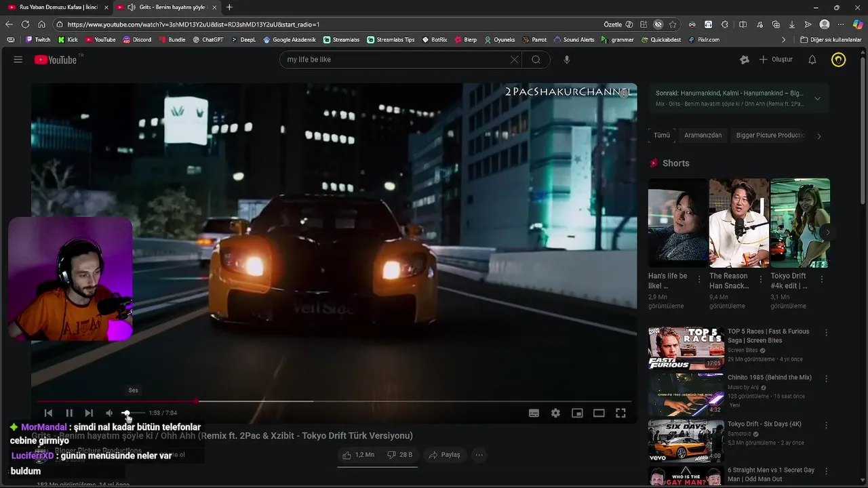
Task: Click the Oluştur create button
Action: 776,60
